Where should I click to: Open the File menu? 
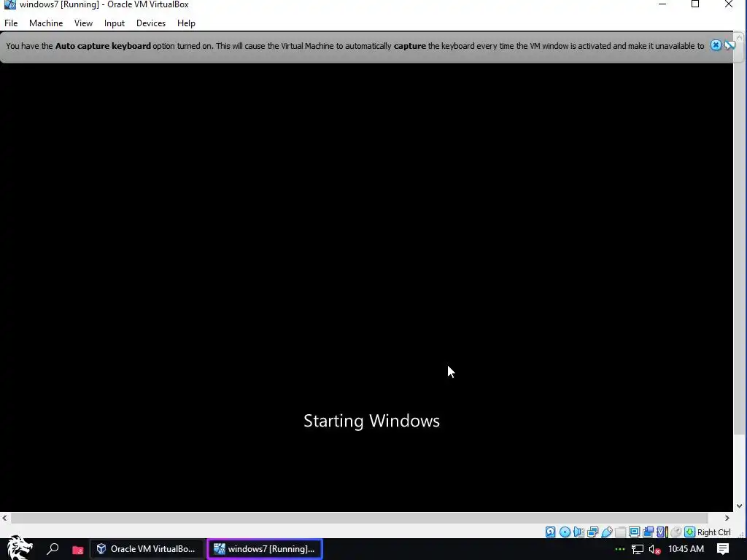click(11, 23)
